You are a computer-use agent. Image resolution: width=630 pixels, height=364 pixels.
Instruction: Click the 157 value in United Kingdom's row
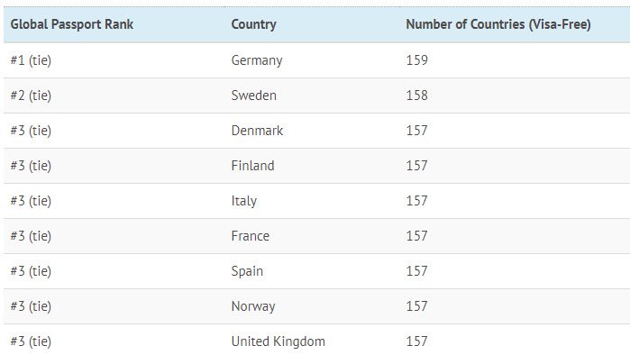pos(416,341)
